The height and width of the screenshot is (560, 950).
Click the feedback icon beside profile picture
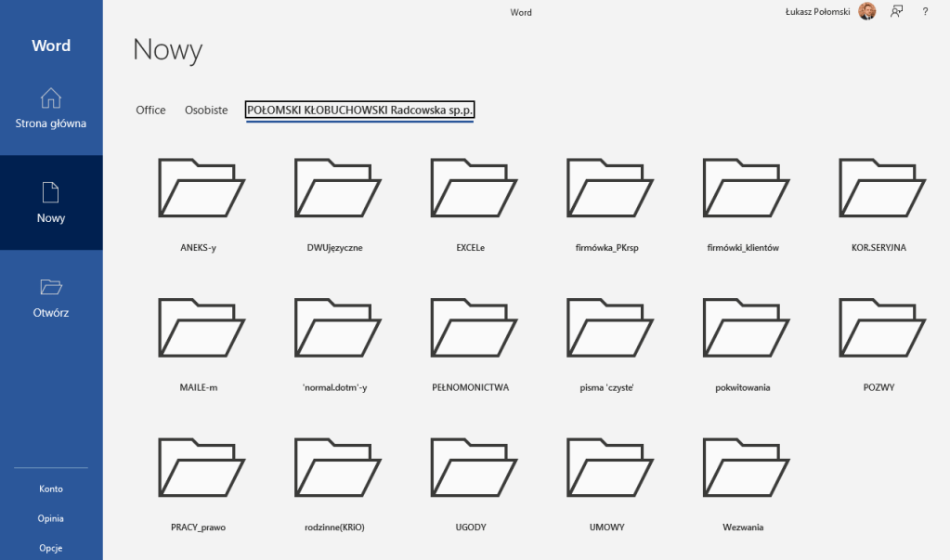(896, 12)
